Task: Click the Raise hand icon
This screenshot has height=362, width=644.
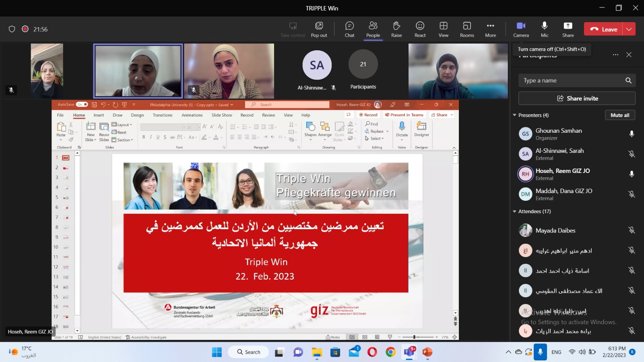Action: [396, 29]
